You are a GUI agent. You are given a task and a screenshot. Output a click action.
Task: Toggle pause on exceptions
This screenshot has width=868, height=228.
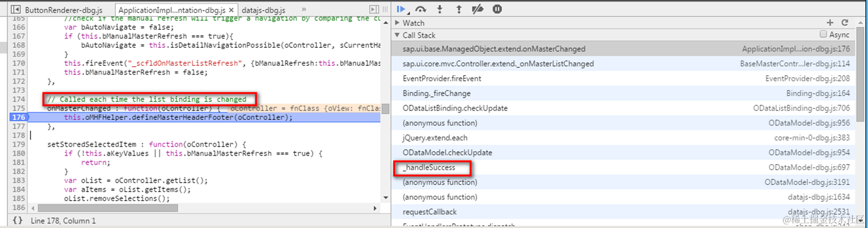click(x=497, y=9)
